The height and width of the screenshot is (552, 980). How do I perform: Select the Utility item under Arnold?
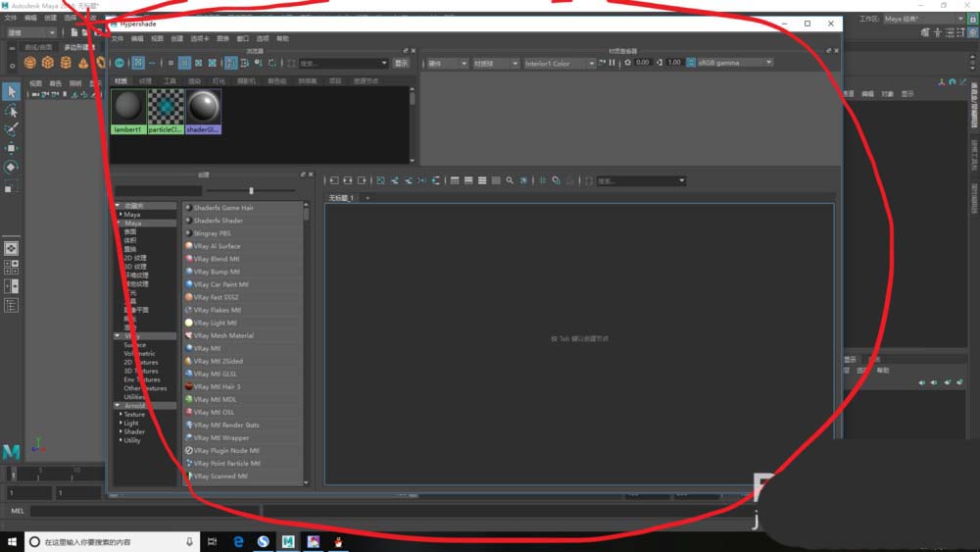point(132,440)
